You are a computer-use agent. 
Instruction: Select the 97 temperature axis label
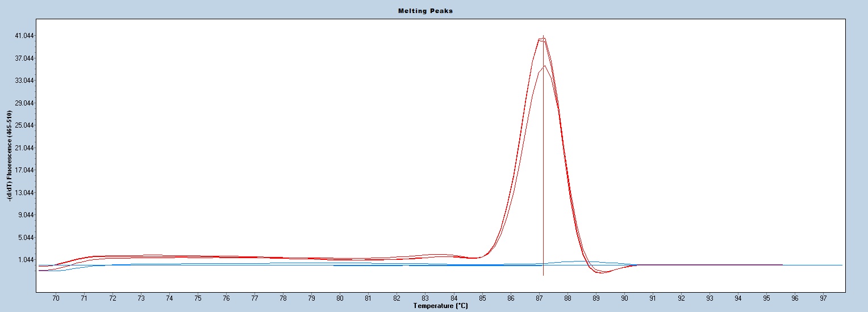point(823,298)
